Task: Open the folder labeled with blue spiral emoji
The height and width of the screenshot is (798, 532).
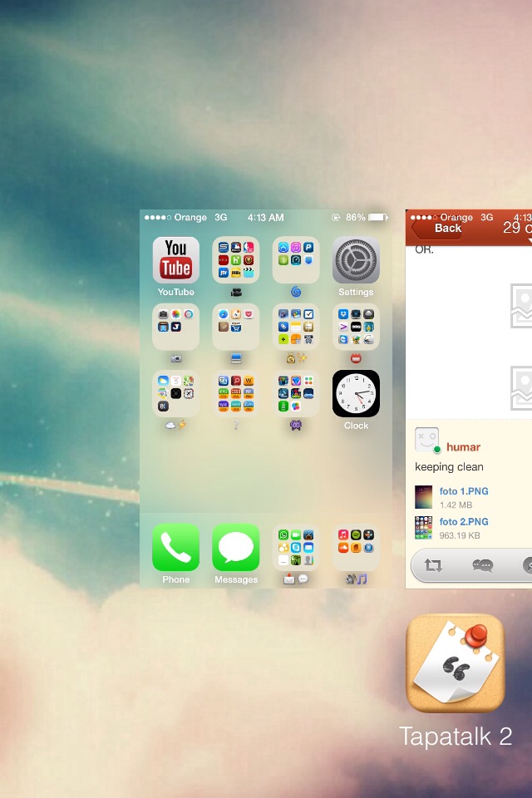Action: pos(296,259)
